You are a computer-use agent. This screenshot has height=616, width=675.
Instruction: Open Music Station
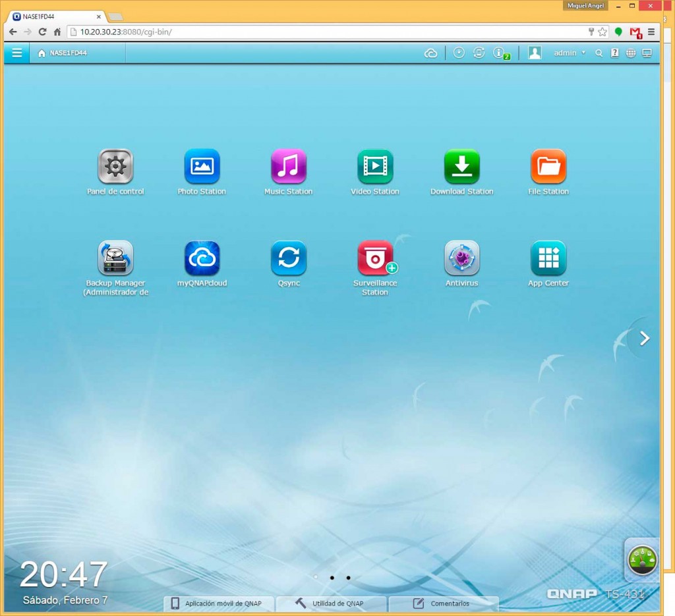point(289,167)
